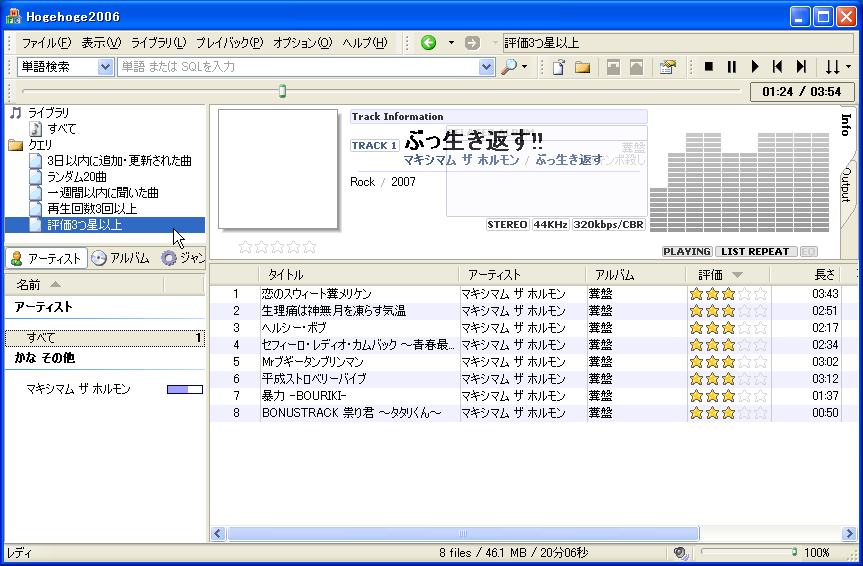
Task: Select the ランダム20曲 query
Action: pos(77,177)
